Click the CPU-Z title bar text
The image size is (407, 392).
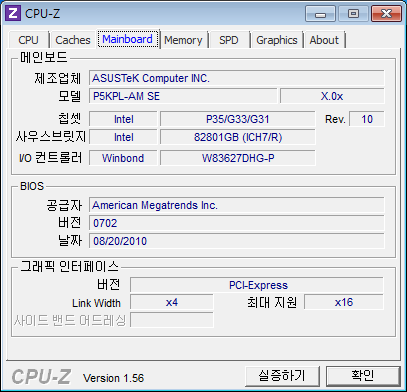pos(43,14)
